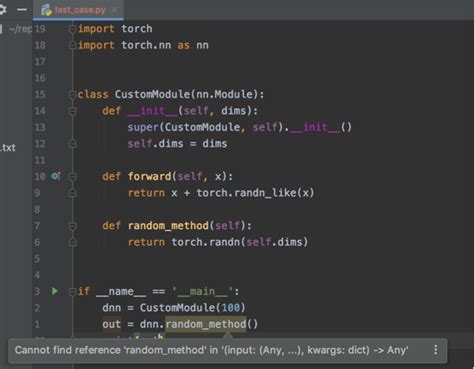Click line number 7 in the gutter

coord(37,226)
